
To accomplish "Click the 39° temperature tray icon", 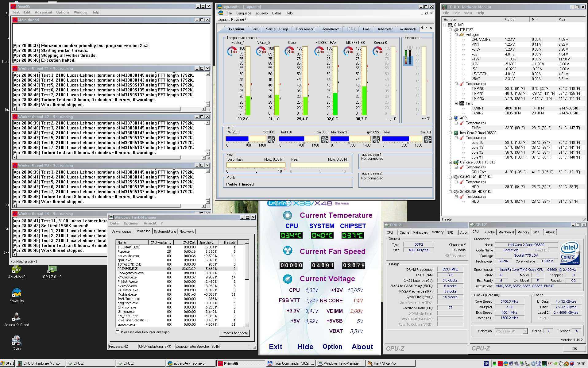I will point(550,364).
